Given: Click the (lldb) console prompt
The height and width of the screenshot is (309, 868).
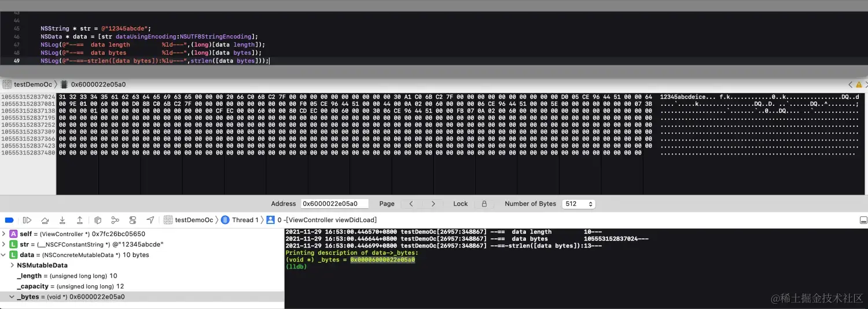Looking at the screenshot, I should tap(296, 267).
